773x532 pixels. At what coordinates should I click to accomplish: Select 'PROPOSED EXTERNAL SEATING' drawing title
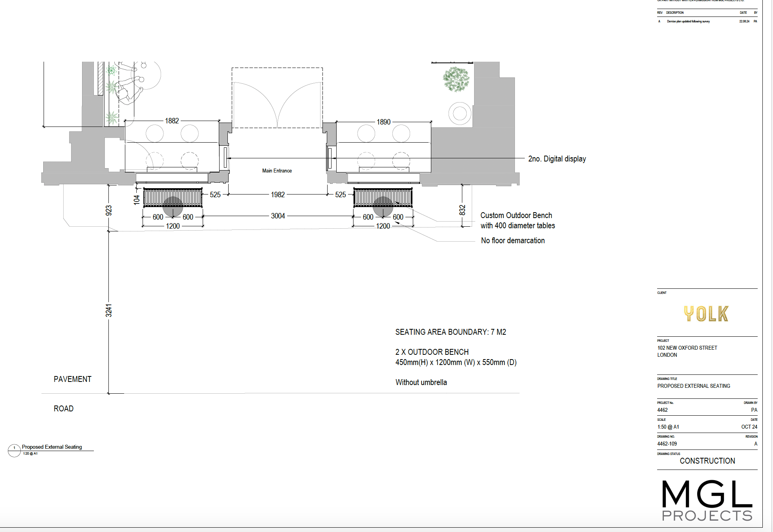tap(694, 386)
